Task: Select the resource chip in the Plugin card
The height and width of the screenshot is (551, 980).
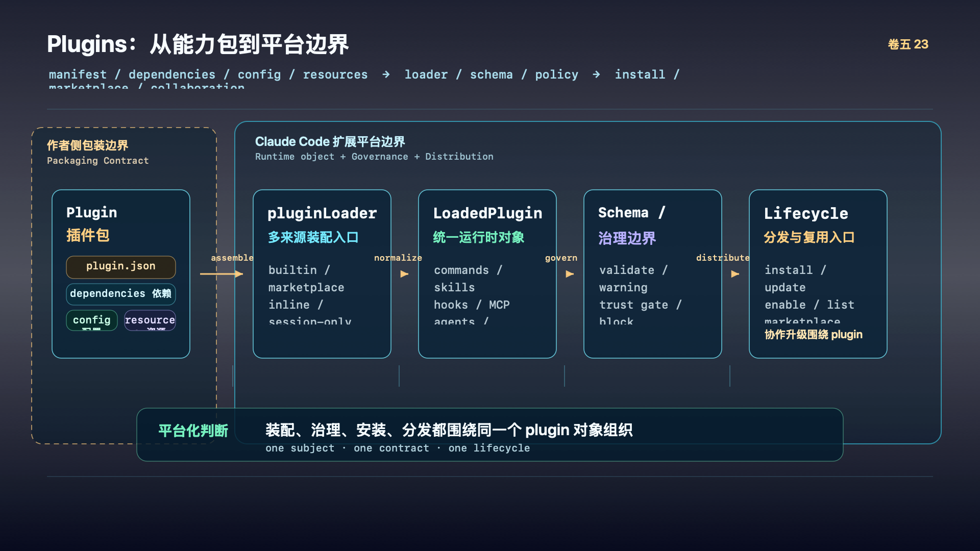Action: 150,320
